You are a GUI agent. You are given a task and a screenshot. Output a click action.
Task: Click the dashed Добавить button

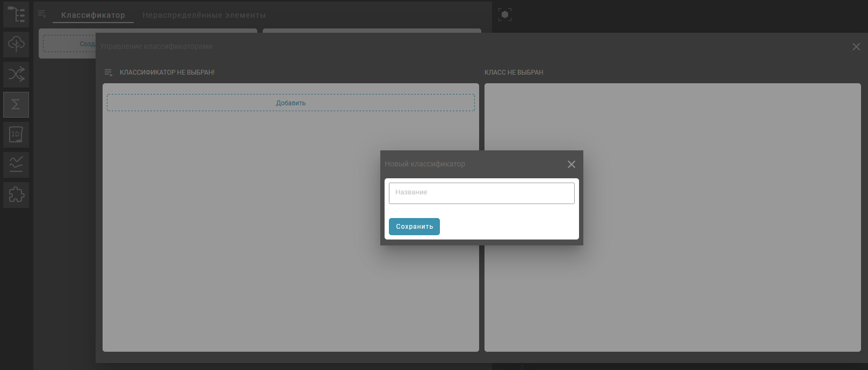(x=291, y=103)
